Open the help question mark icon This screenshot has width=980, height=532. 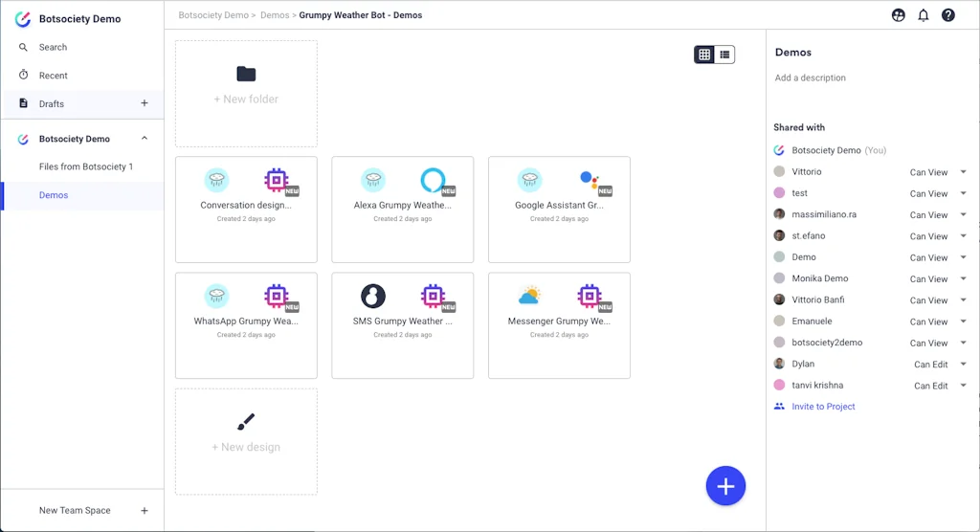[947, 15]
